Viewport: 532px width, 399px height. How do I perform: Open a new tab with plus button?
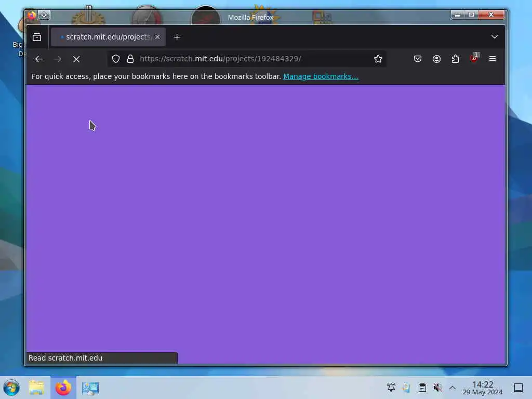point(177,37)
